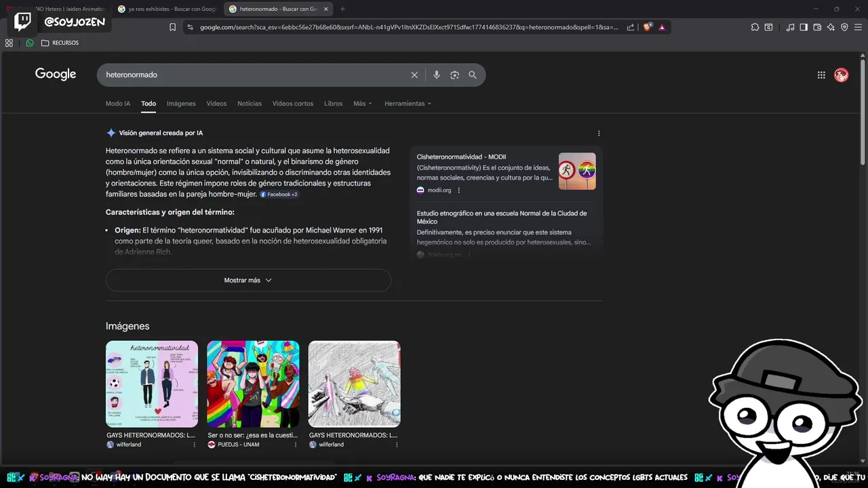Open the browser hamburger main menu
Screen dimensions: 868x488
[x=858, y=27]
